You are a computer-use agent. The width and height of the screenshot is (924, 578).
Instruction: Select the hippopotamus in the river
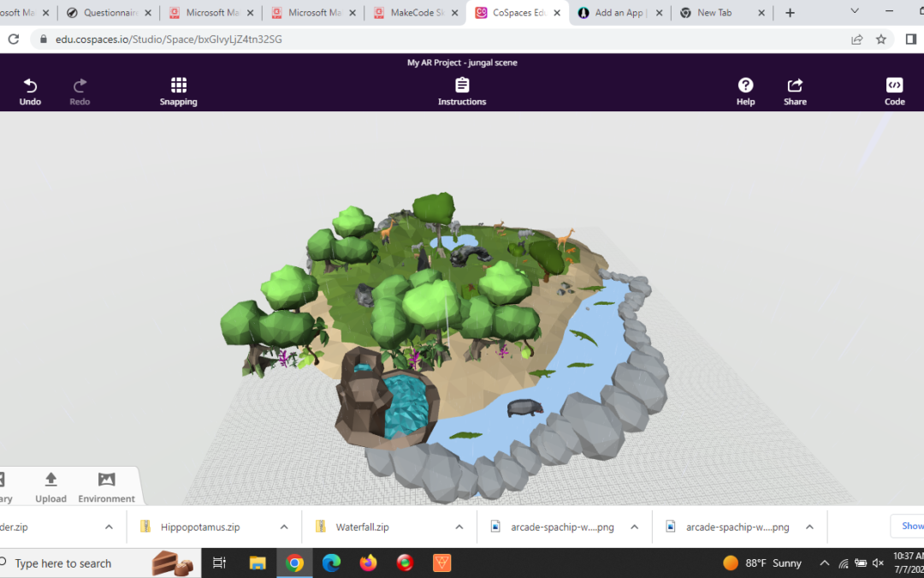[x=524, y=407]
